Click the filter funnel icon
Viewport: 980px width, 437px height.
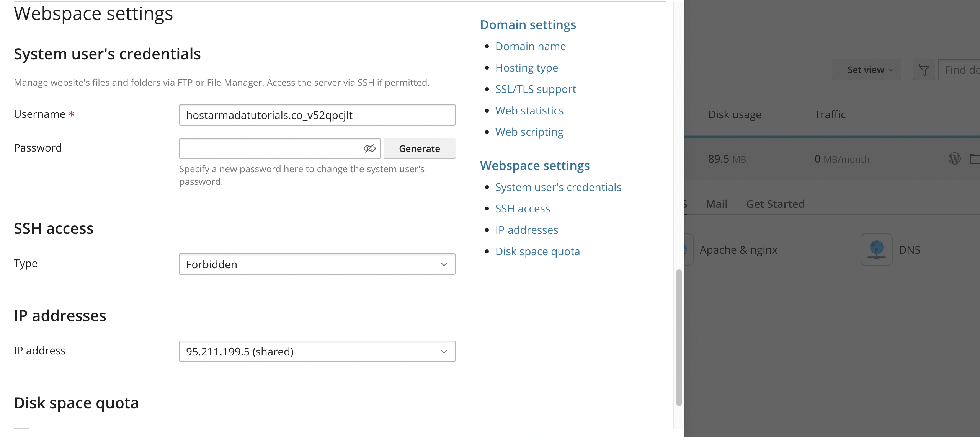click(x=924, y=70)
